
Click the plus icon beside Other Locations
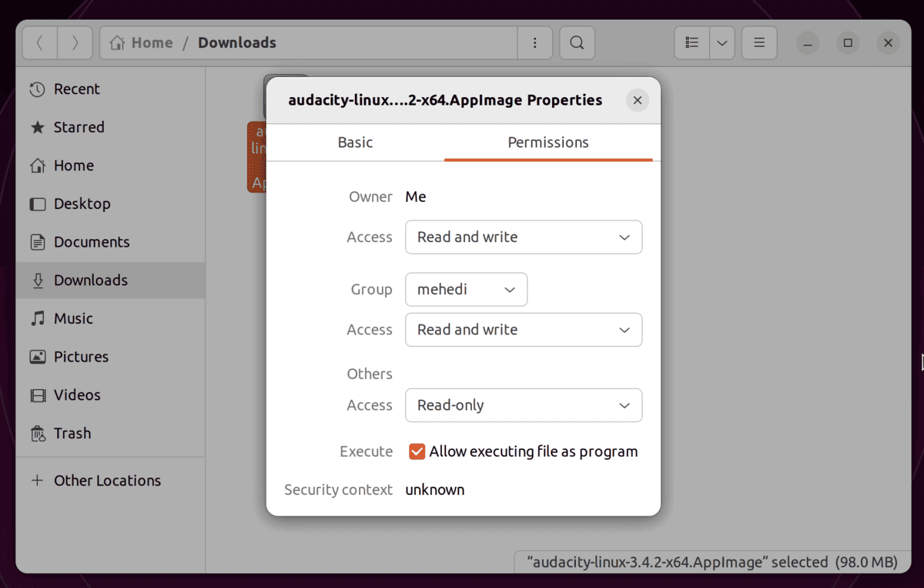tap(37, 480)
